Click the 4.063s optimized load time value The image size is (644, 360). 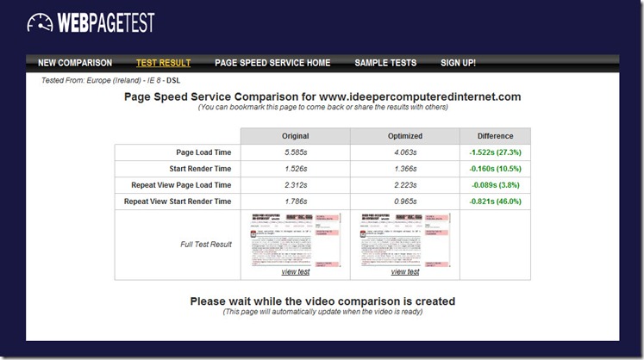click(405, 152)
